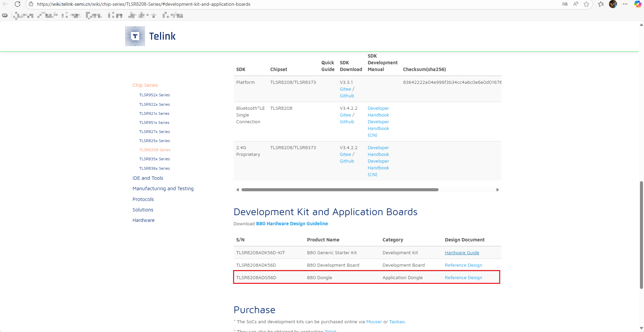This screenshot has height=332, width=644.
Task: Open Manufacturing and Testing sidebar item
Action: point(163,189)
